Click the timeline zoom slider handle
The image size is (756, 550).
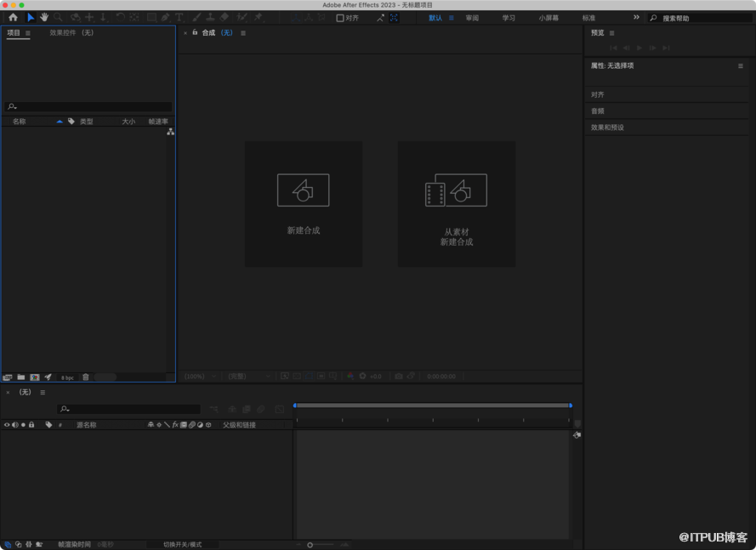[310, 545]
